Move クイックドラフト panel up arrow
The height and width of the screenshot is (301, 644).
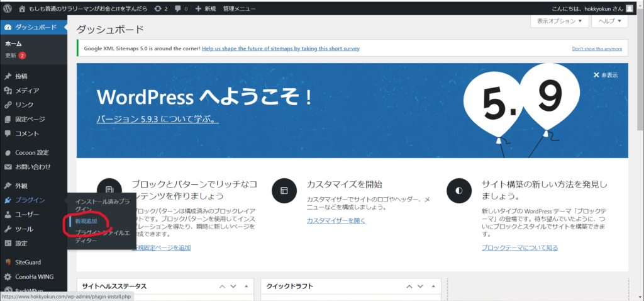coord(409,286)
